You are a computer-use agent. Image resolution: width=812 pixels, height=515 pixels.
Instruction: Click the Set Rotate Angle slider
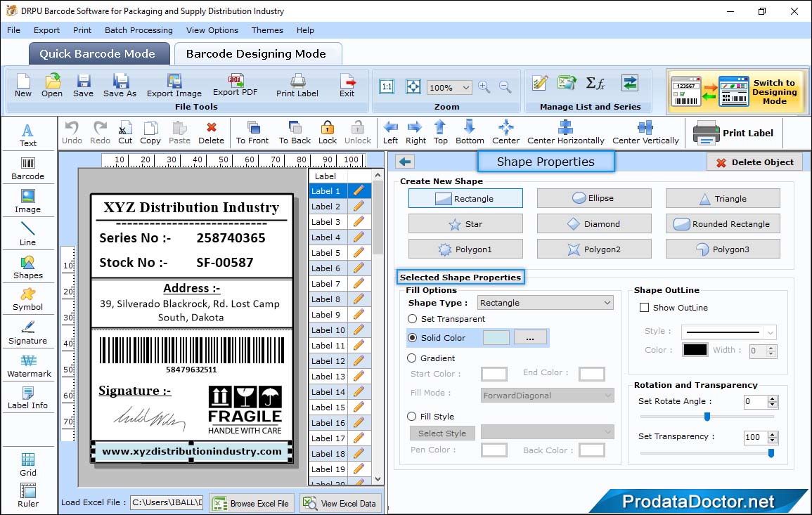(707, 417)
